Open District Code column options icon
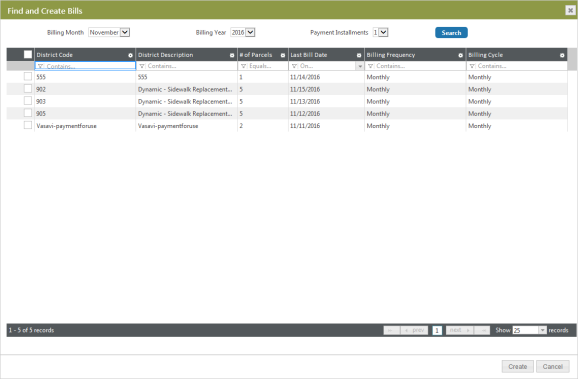 click(x=130, y=55)
